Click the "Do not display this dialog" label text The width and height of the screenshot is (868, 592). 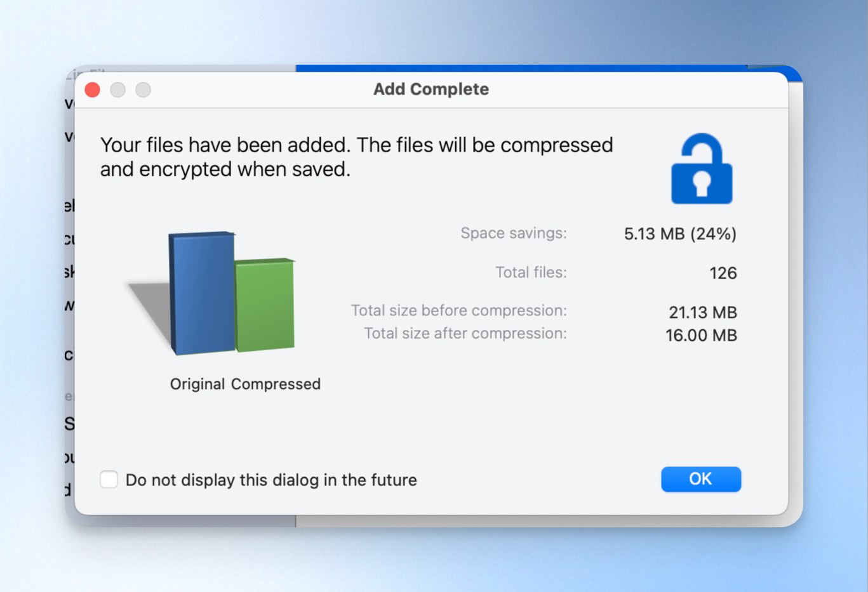pyautogui.click(x=271, y=480)
